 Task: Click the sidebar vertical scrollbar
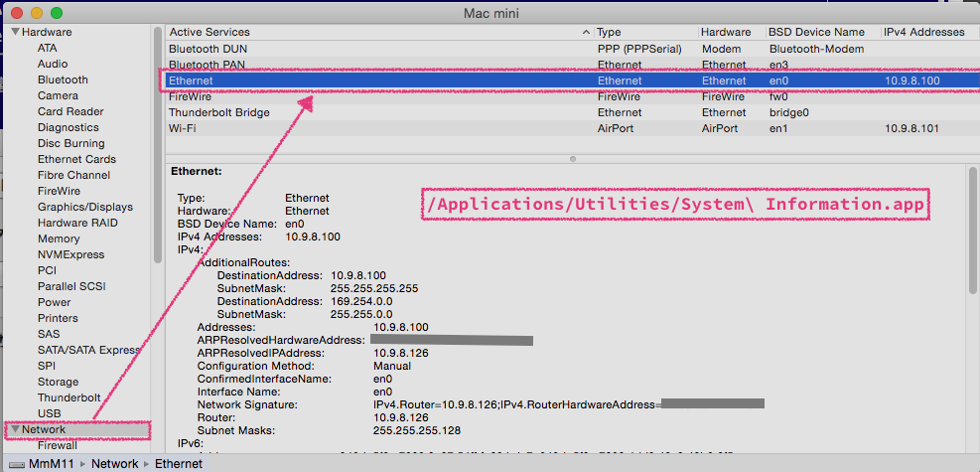(158, 147)
